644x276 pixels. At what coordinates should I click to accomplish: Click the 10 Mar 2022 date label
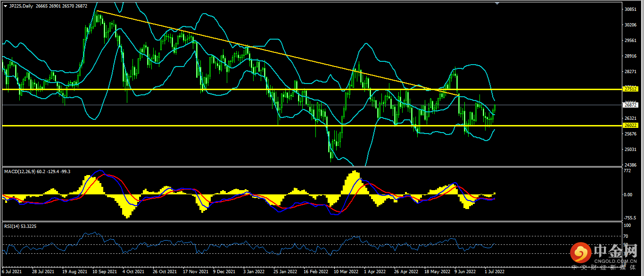tap(346, 272)
